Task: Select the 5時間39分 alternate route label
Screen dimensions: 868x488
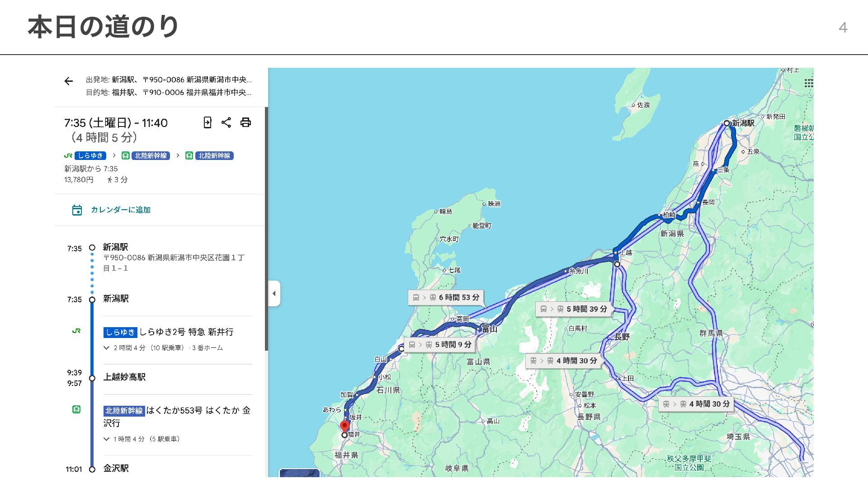Action: tap(574, 310)
